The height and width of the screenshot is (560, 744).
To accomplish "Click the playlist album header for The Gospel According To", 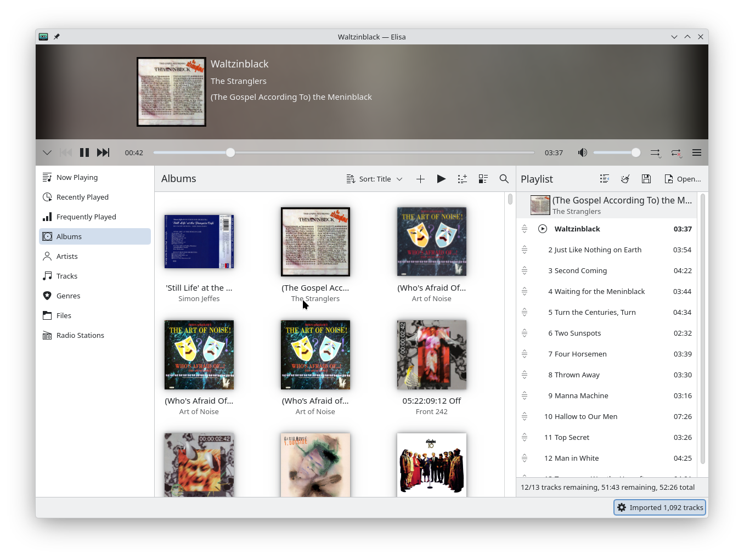I will click(x=607, y=205).
